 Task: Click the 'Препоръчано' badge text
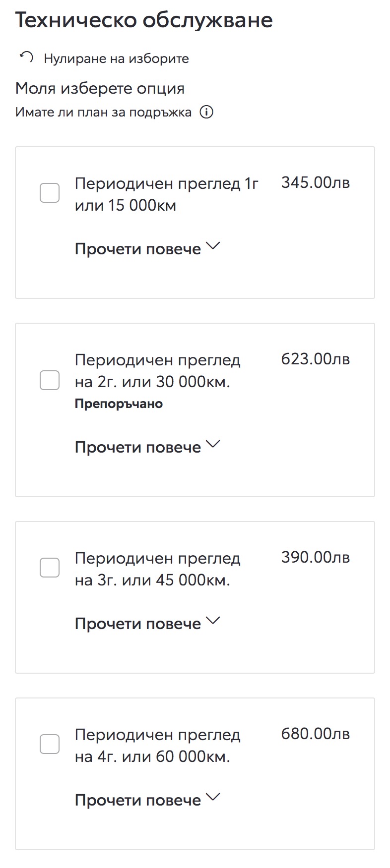pyautogui.click(x=119, y=404)
